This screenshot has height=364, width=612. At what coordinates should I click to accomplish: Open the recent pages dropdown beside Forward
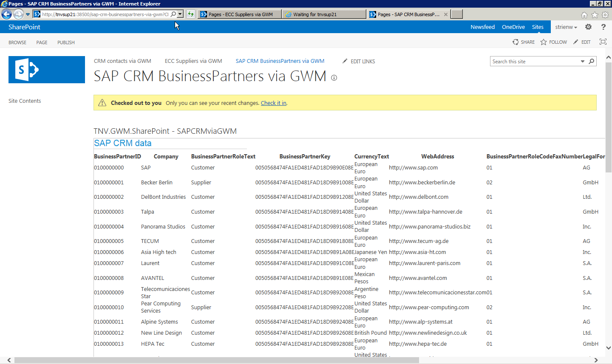click(28, 14)
